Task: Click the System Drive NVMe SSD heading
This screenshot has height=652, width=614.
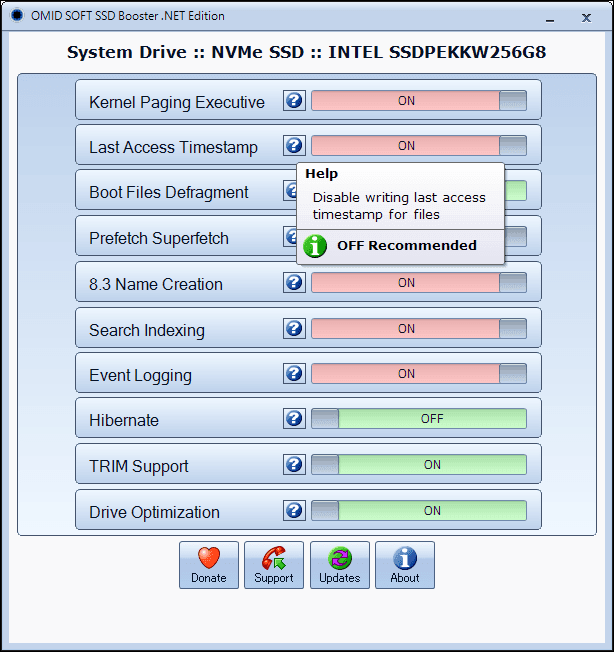Action: (x=306, y=52)
